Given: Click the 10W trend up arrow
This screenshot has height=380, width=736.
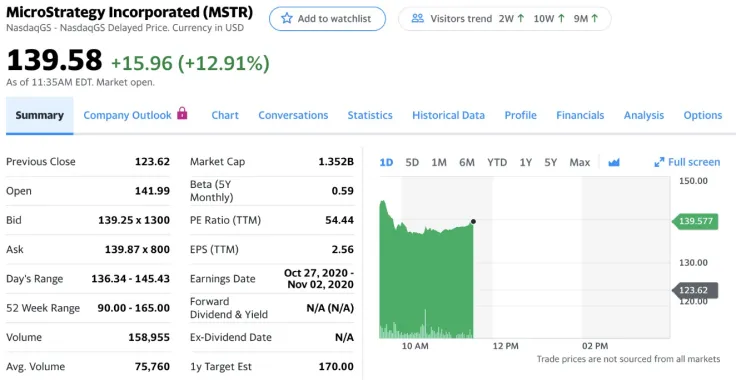Looking at the screenshot, I should [561, 18].
